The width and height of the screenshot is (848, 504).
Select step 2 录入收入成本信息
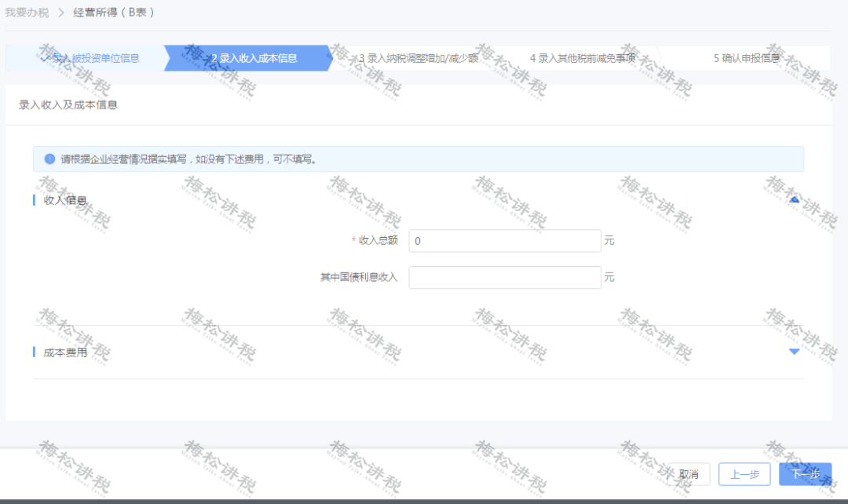[254, 58]
